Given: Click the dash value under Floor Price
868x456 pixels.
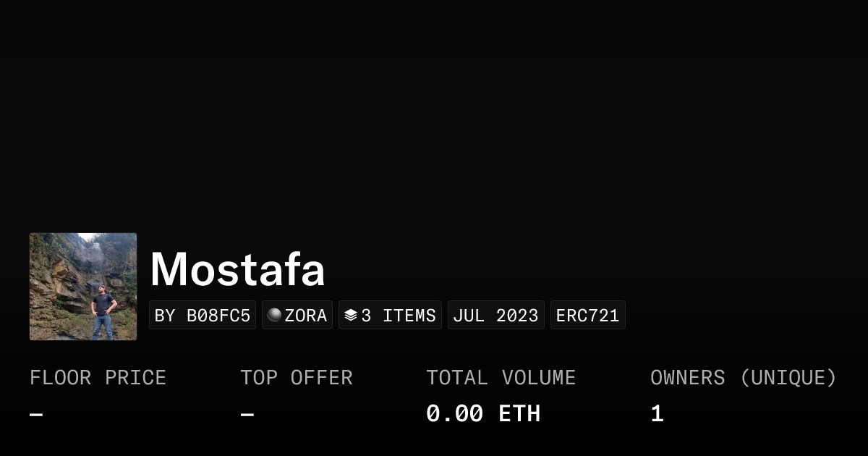Looking at the screenshot, I should [x=36, y=415].
